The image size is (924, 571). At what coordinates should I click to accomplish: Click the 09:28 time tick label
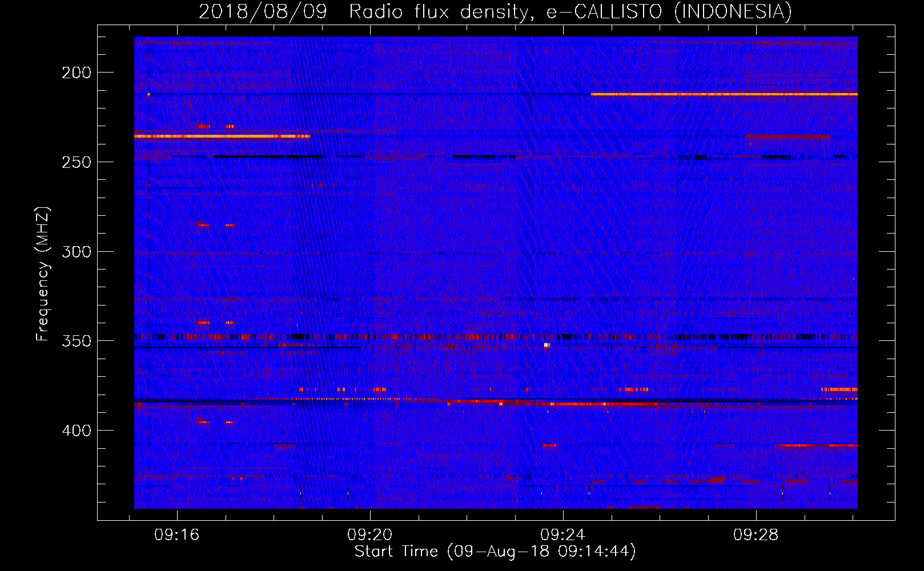pyautogui.click(x=756, y=535)
